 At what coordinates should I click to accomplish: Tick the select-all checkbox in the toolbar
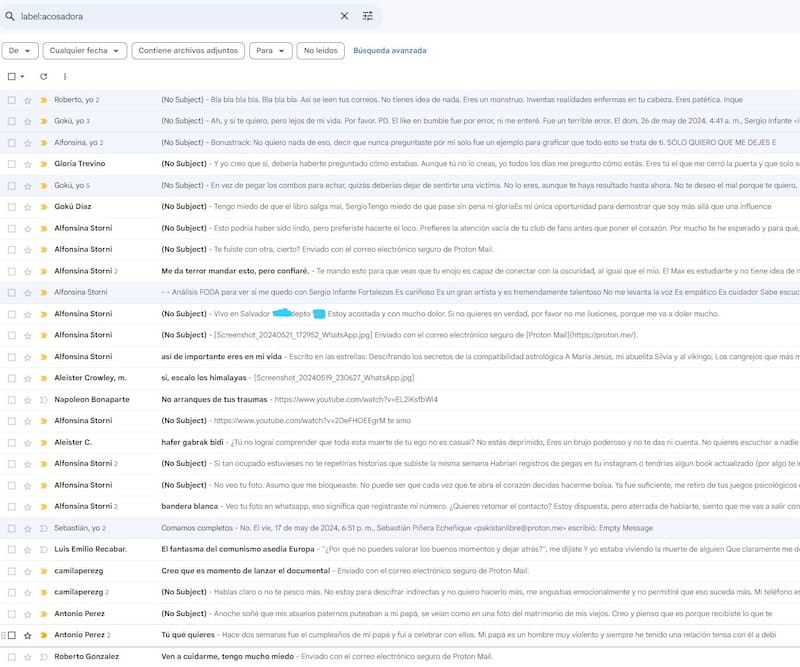[12, 76]
